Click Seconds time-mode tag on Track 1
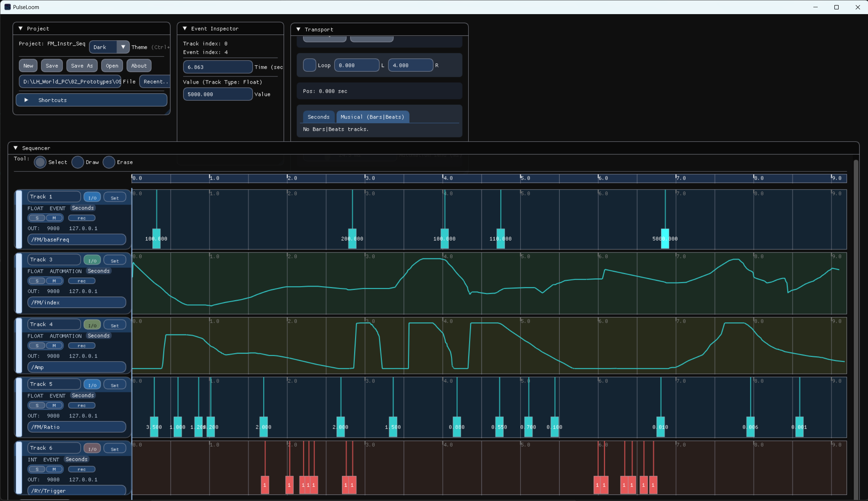The width and height of the screenshot is (868, 501). coord(83,208)
